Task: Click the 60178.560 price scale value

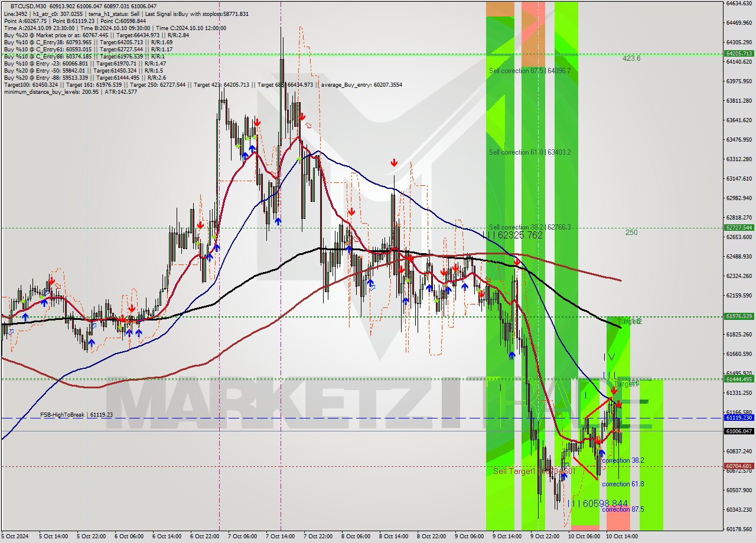Action: [738, 529]
